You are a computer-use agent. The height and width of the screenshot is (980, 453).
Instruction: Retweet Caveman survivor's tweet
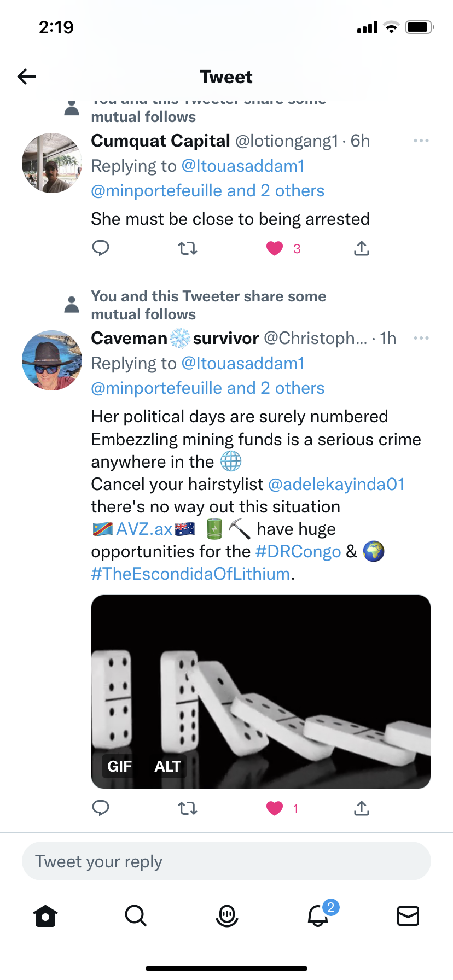pos(188,808)
